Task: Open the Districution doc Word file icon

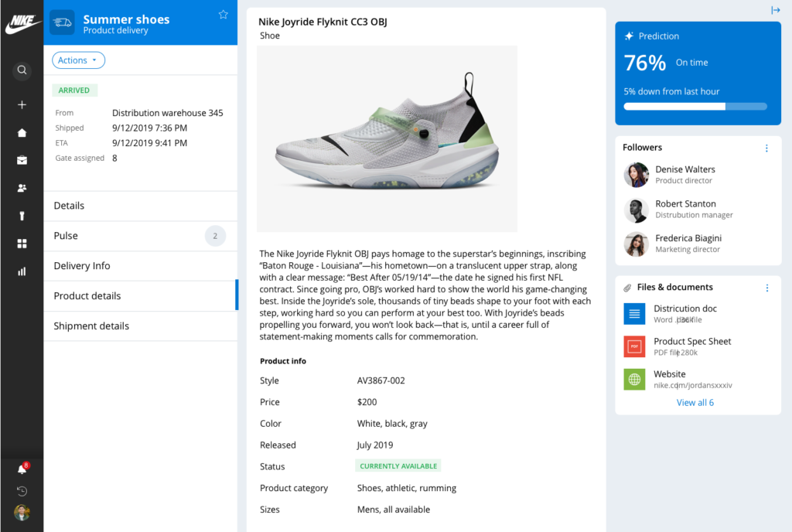Action: click(634, 314)
